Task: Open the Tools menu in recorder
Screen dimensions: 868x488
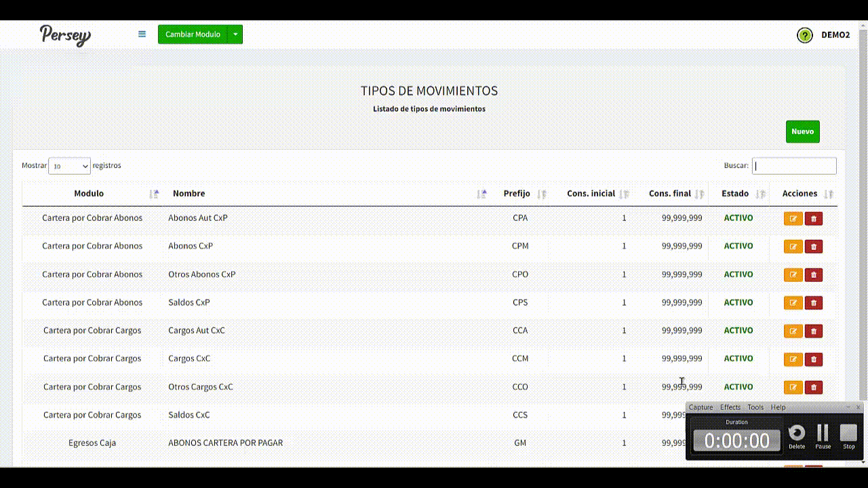Action: coord(755,407)
